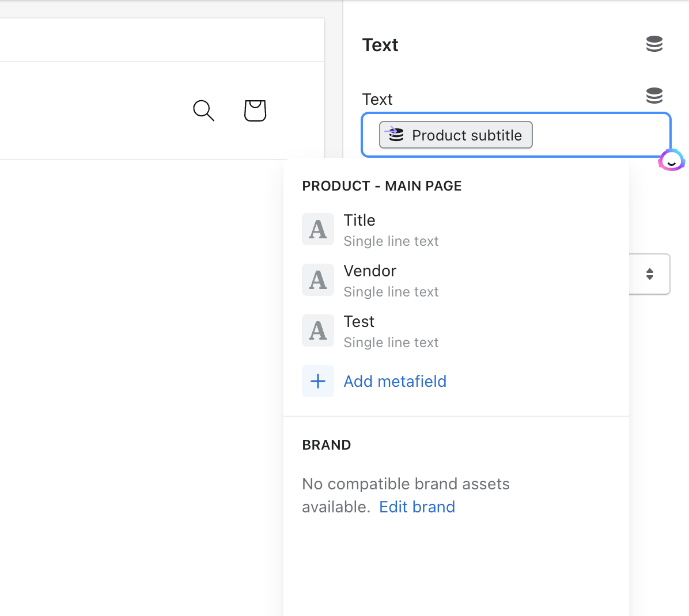Click inside the highlighted Text input field
This screenshot has width=689, height=616.
point(599,135)
